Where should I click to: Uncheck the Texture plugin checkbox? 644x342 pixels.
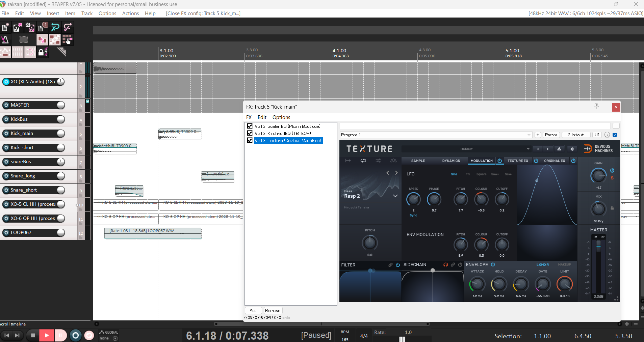coord(250,140)
